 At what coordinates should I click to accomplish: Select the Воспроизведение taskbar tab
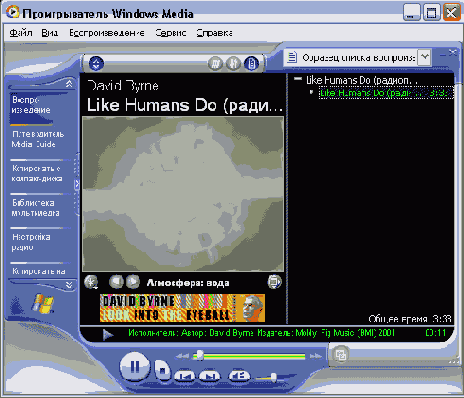coord(31,105)
